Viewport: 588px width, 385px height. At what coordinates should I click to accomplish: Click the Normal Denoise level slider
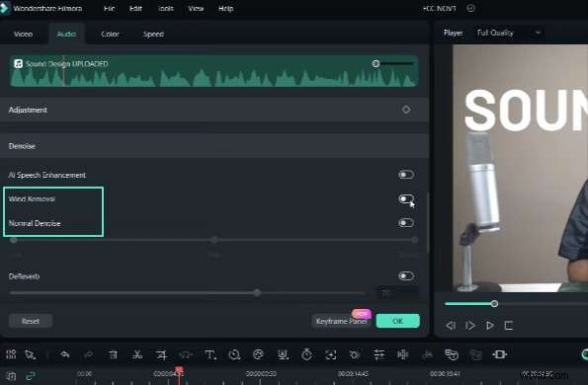tap(213, 240)
